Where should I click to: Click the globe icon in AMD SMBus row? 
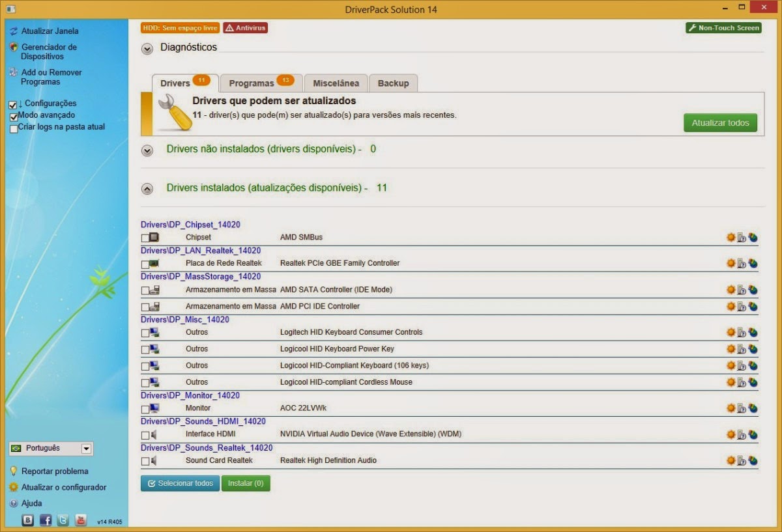point(753,237)
